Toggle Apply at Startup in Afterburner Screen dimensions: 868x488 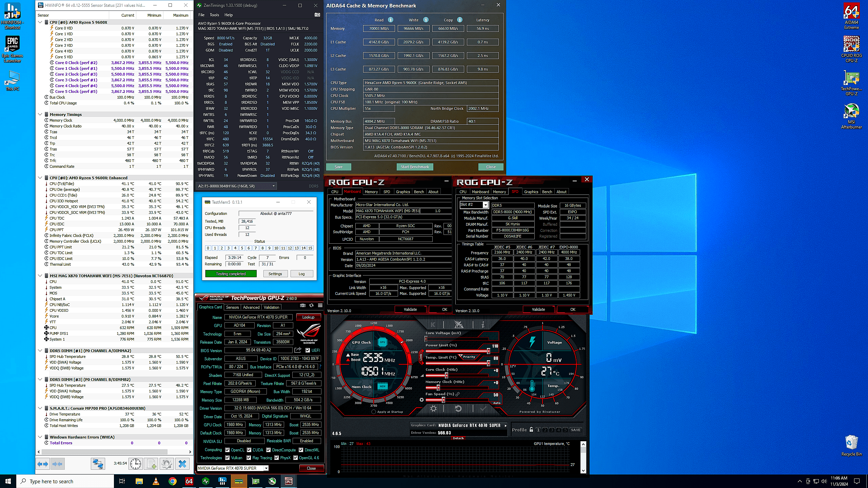click(374, 412)
